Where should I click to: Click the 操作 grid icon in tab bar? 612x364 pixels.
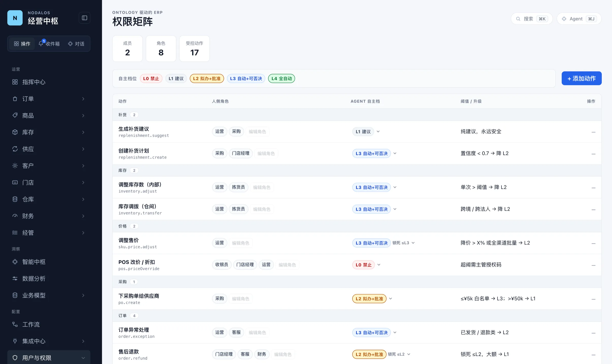point(16,44)
